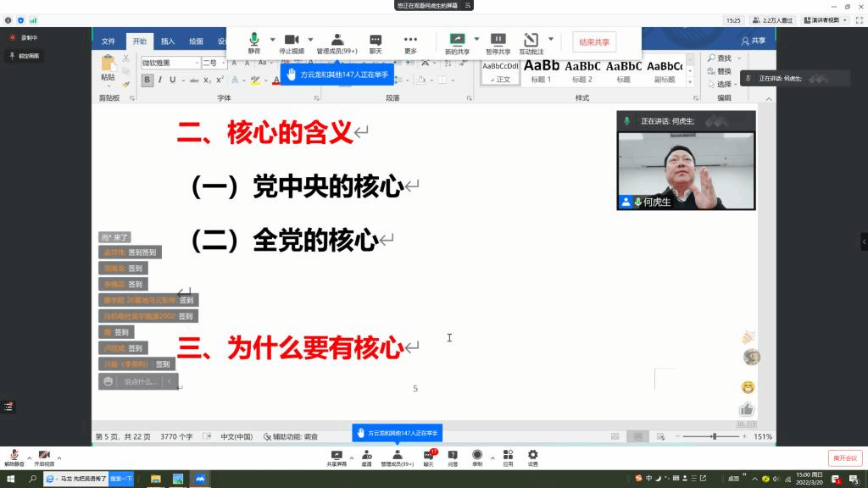Adjust the Word zoom slider

pos(714,436)
